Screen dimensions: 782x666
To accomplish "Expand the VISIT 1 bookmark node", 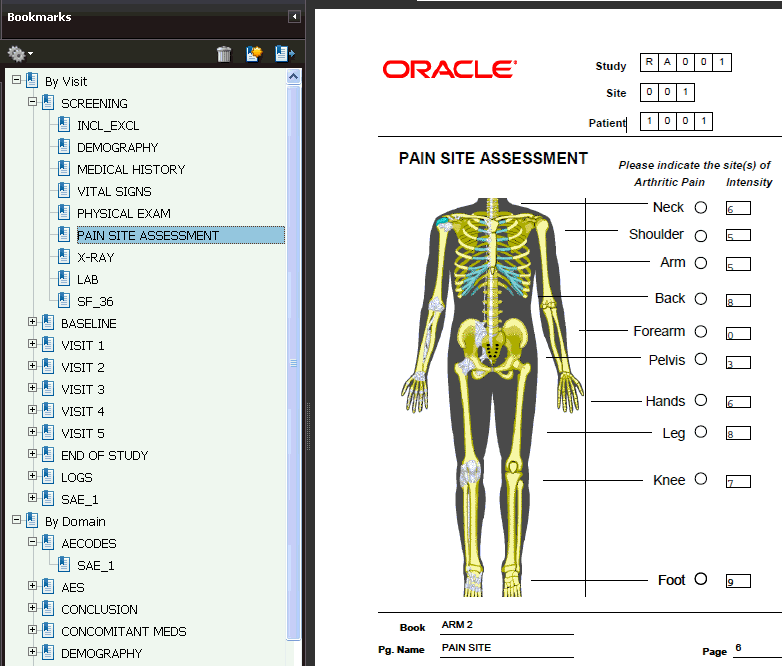I will point(32,344).
